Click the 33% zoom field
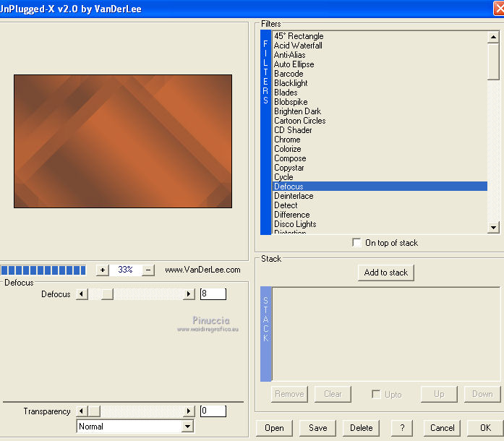 pyautogui.click(x=125, y=270)
